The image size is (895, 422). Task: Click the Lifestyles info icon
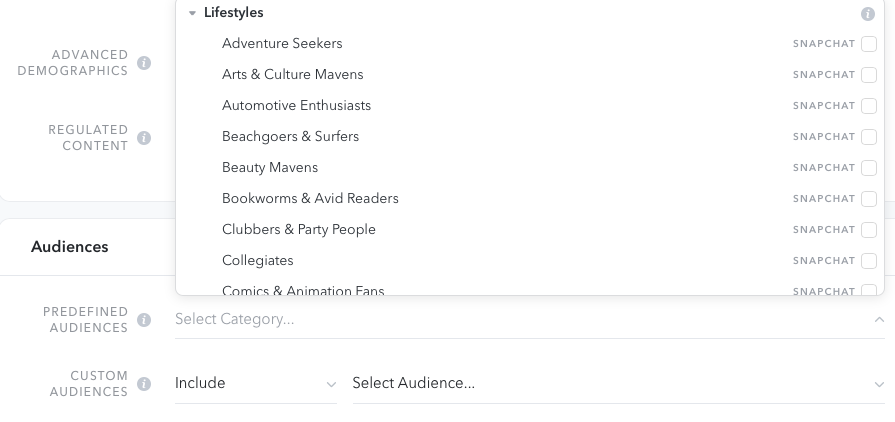point(868,14)
